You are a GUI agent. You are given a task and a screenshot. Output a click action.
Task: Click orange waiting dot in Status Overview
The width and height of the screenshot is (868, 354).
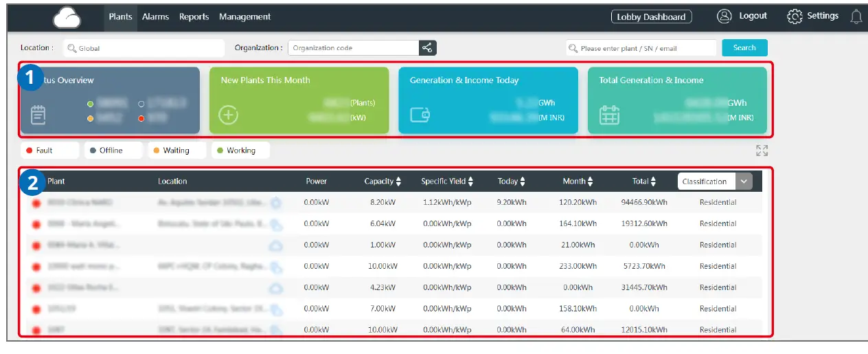pyautogui.click(x=90, y=119)
